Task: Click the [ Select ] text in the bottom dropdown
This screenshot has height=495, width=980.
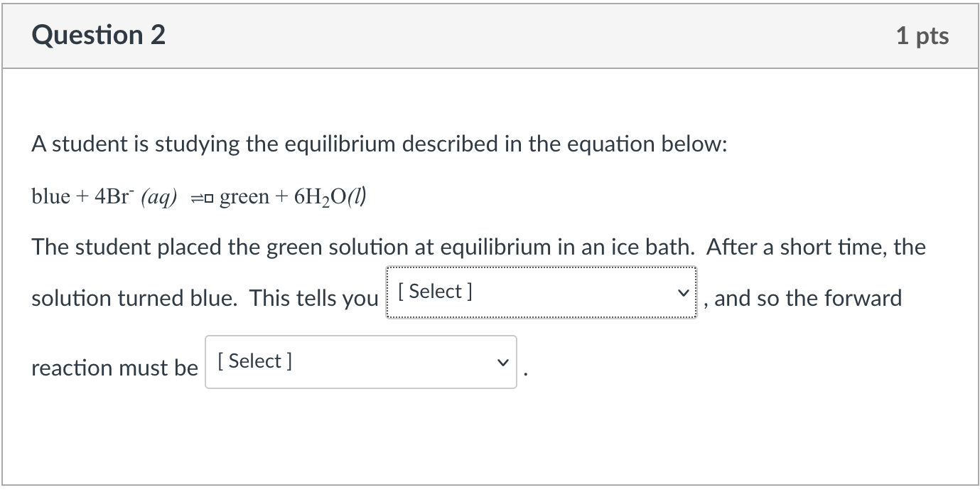Action: (x=254, y=361)
